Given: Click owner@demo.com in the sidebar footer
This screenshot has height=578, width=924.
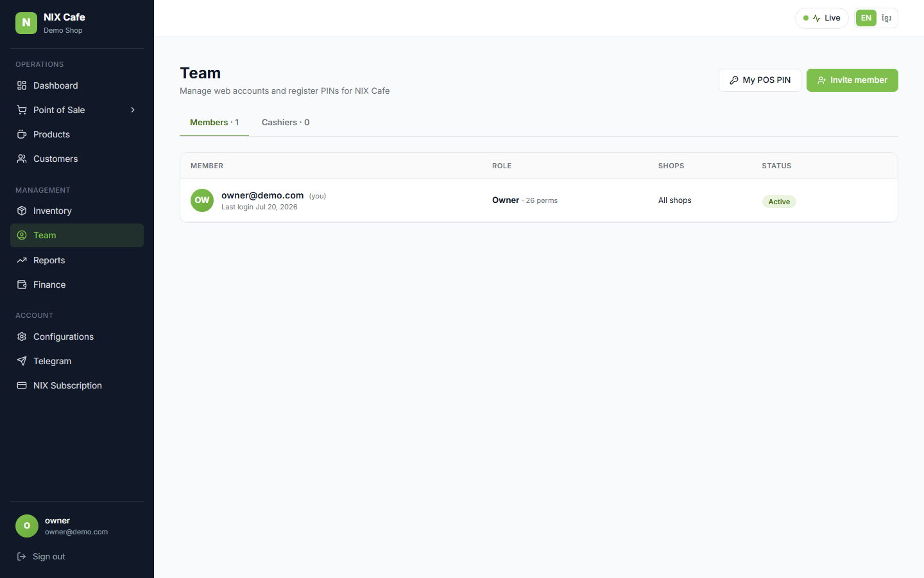Looking at the screenshot, I should click(76, 532).
